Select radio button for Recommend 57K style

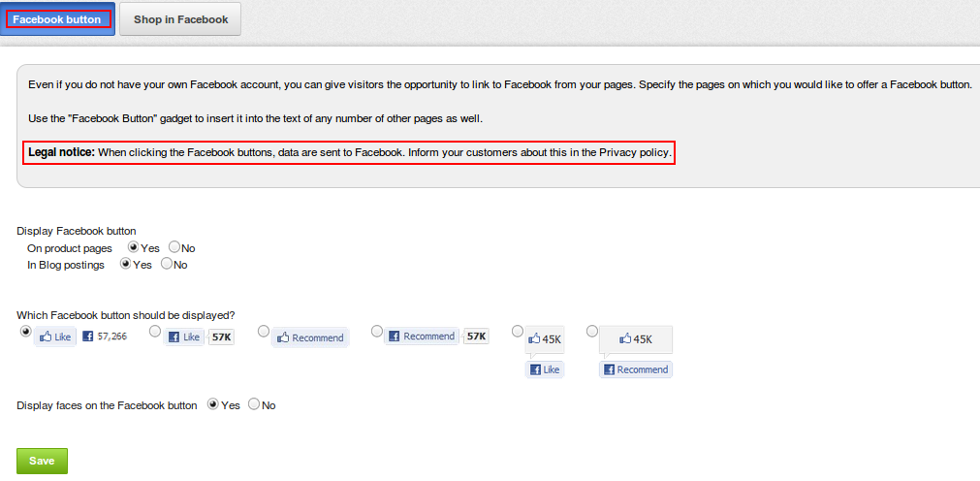377,331
